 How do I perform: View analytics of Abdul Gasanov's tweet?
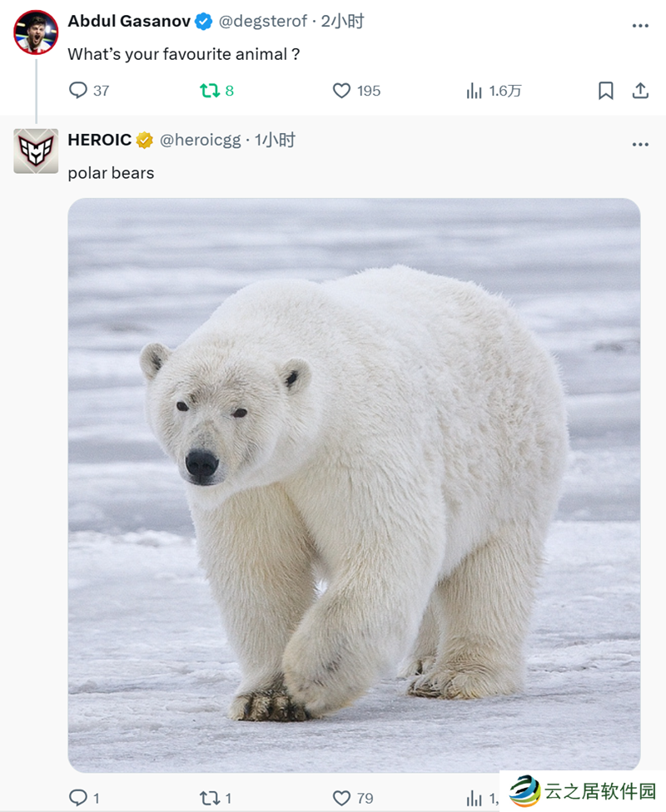[475, 91]
